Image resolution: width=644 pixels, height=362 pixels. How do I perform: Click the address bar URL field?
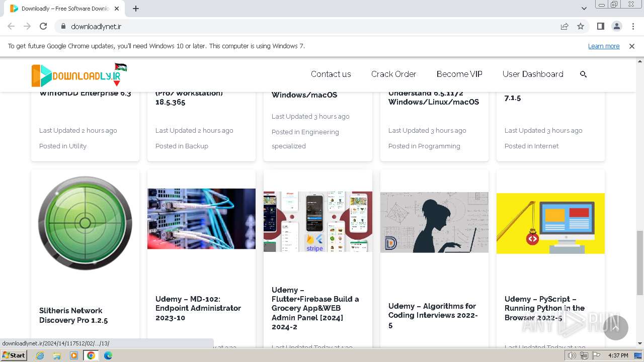pos(307,26)
